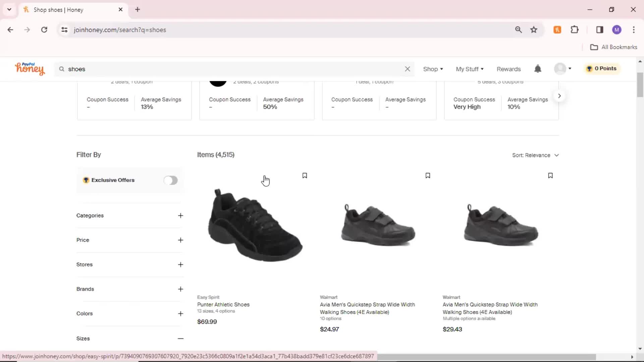View site information icon in address bar

coord(64,30)
